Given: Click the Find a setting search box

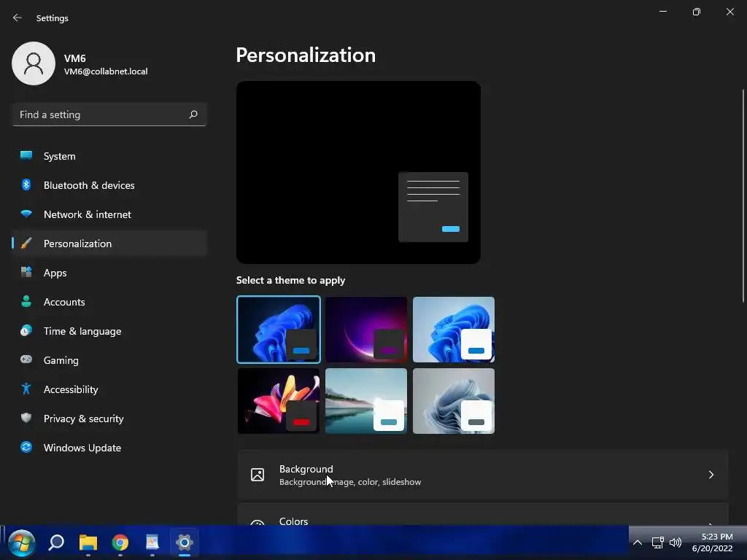Looking at the screenshot, I should tap(109, 114).
